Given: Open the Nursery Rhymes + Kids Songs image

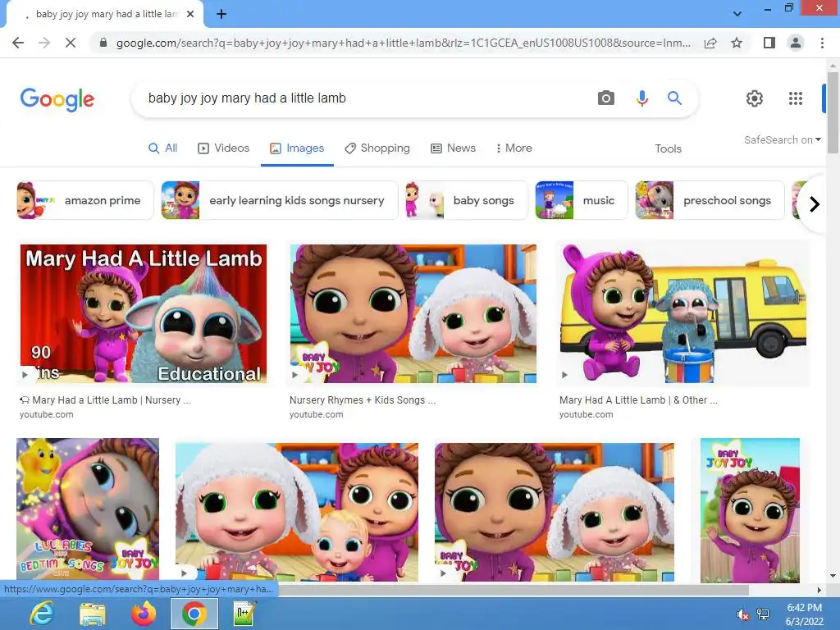Looking at the screenshot, I should click(x=413, y=314).
